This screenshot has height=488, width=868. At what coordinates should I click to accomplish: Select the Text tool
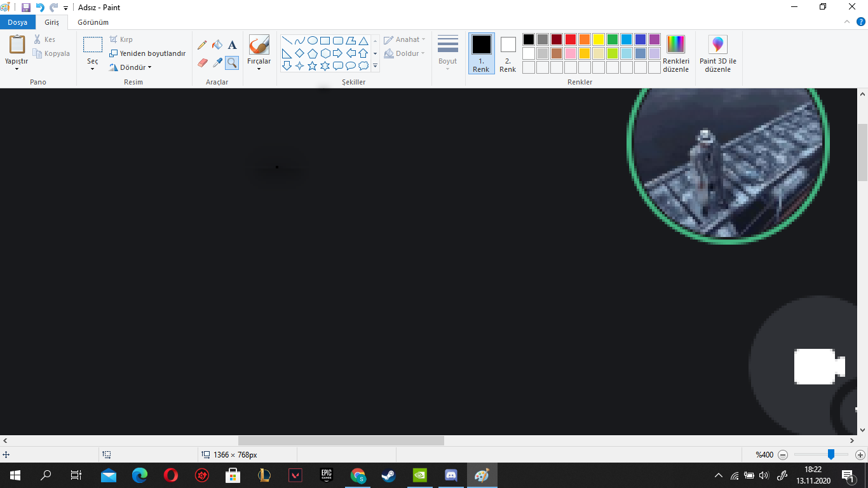pyautogui.click(x=232, y=45)
